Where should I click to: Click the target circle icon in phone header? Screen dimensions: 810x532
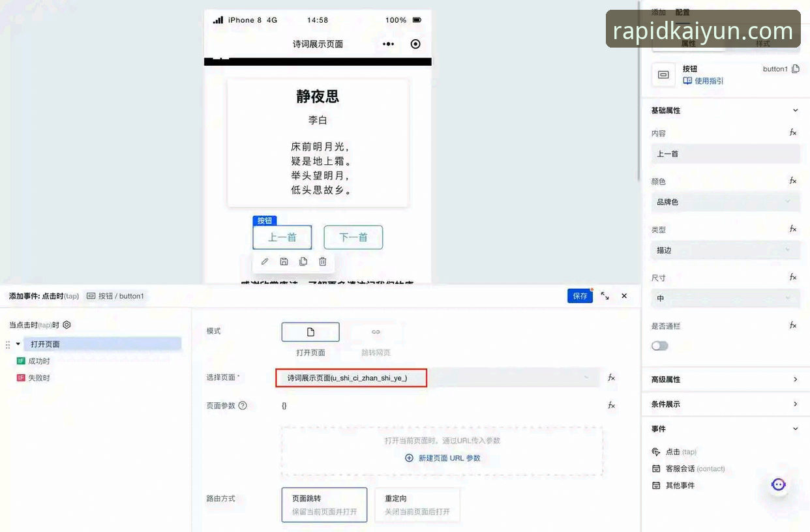pos(415,44)
